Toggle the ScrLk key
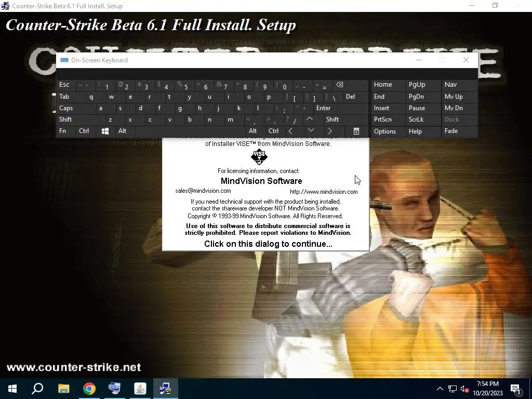This screenshot has width=532, height=399. (423, 119)
